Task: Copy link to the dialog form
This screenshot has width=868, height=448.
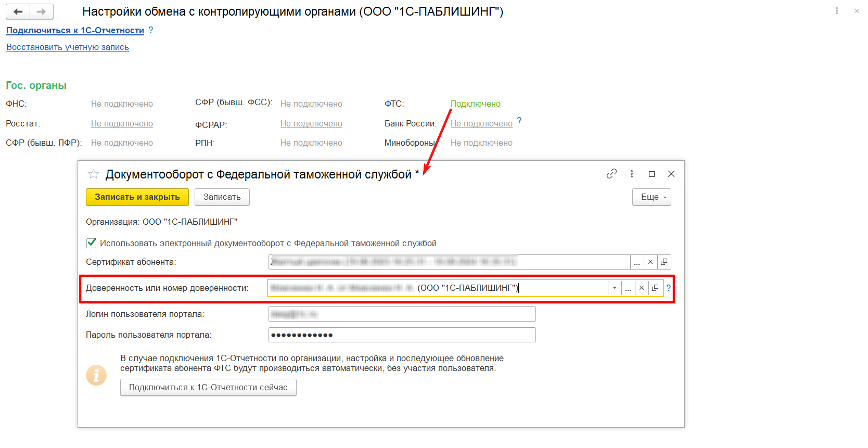Action: pyautogui.click(x=611, y=174)
